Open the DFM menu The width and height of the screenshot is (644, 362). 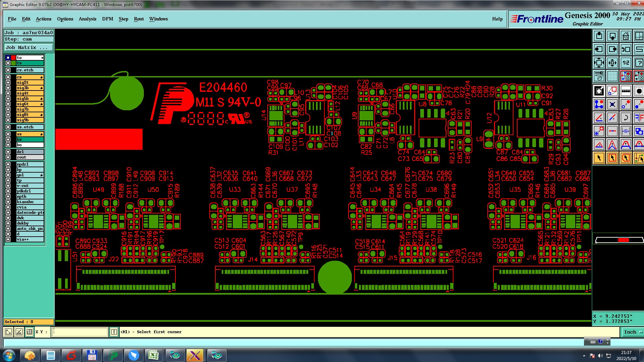pyautogui.click(x=107, y=19)
